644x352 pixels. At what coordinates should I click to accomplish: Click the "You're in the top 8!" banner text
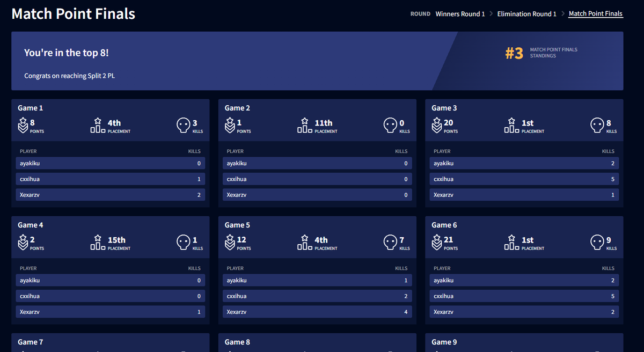[67, 53]
